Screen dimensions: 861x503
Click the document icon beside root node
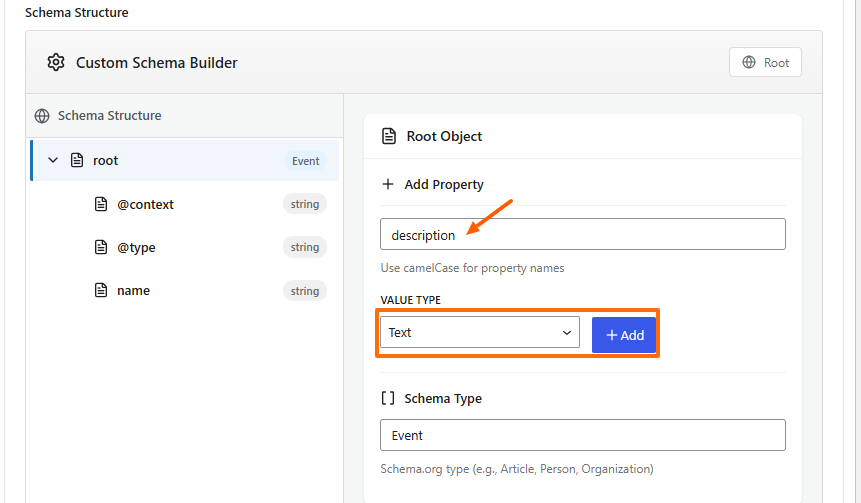(77, 160)
